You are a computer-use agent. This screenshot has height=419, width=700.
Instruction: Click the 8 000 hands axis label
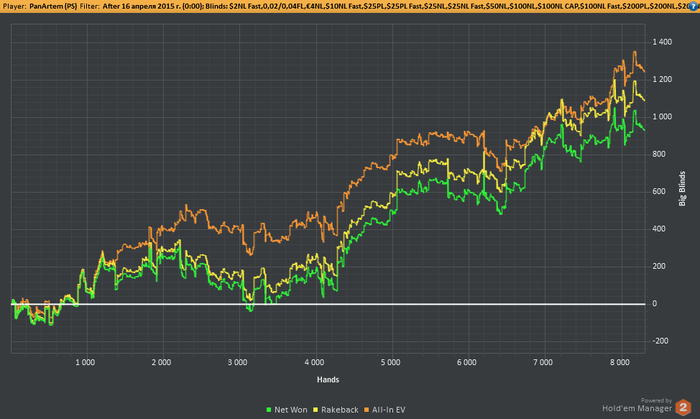coord(620,362)
